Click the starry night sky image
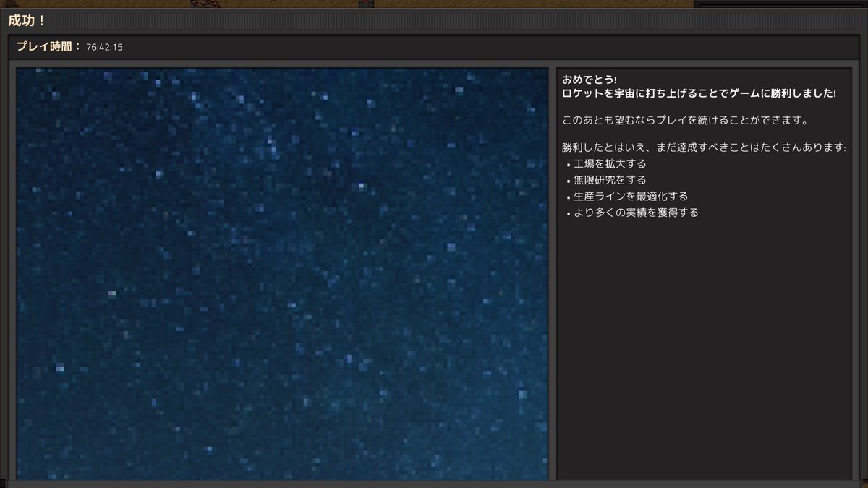The height and width of the screenshot is (488, 868). coord(282,273)
